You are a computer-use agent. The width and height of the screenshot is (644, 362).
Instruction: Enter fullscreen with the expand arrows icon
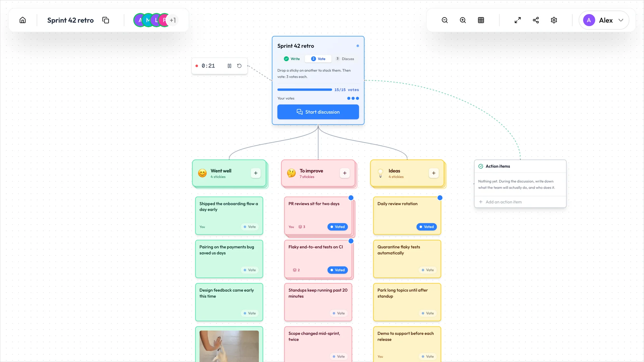click(x=518, y=20)
